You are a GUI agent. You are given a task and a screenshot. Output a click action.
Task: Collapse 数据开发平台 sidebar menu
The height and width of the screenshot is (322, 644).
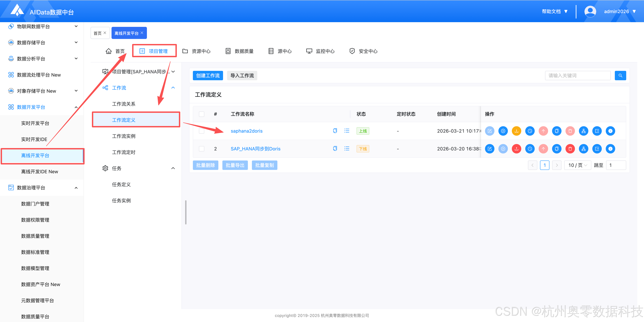(76, 107)
